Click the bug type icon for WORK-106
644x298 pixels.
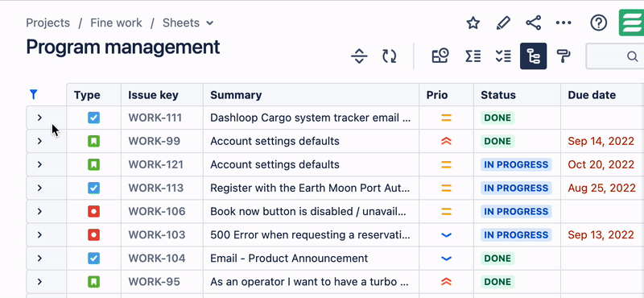pyautogui.click(x=93, y=212)
